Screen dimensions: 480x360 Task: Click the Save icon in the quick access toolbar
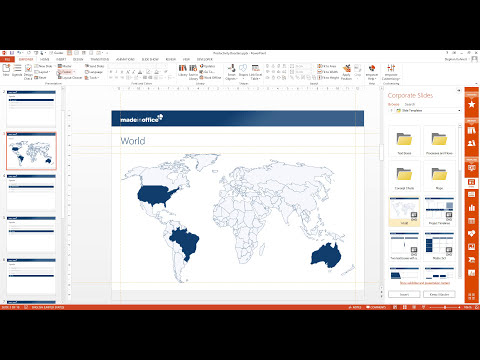pyautogui.click(x=12, y=53)
